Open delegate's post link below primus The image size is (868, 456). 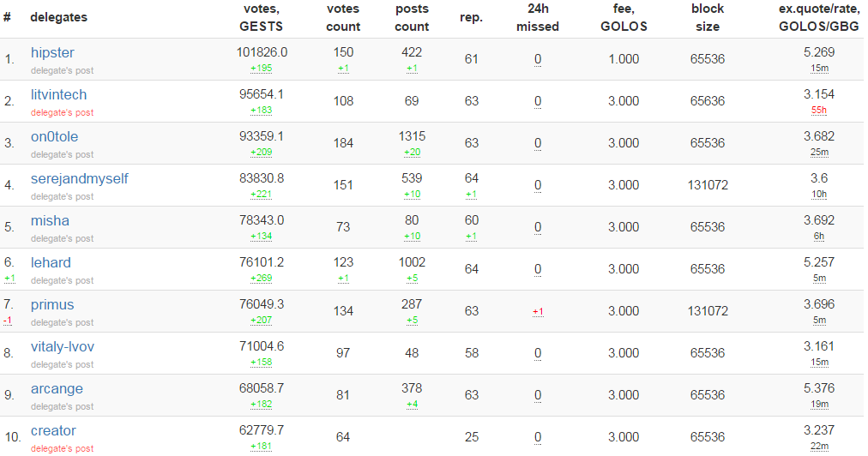[62, 322]
